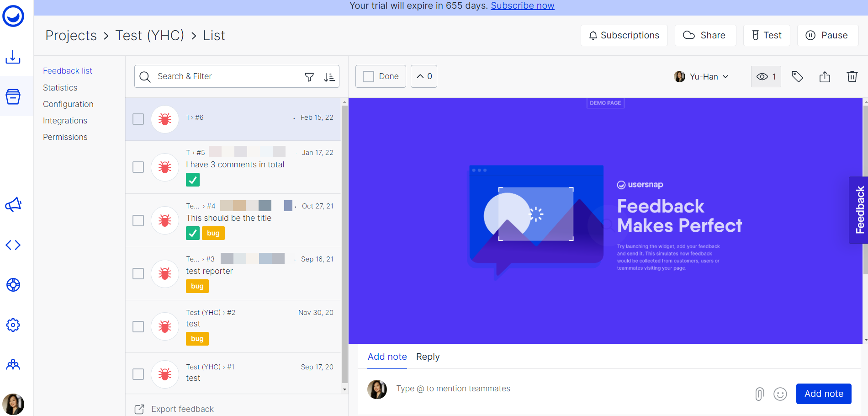The image size is (868, 416).
Task: Click green checkmark on item #5
Action: 193,180
